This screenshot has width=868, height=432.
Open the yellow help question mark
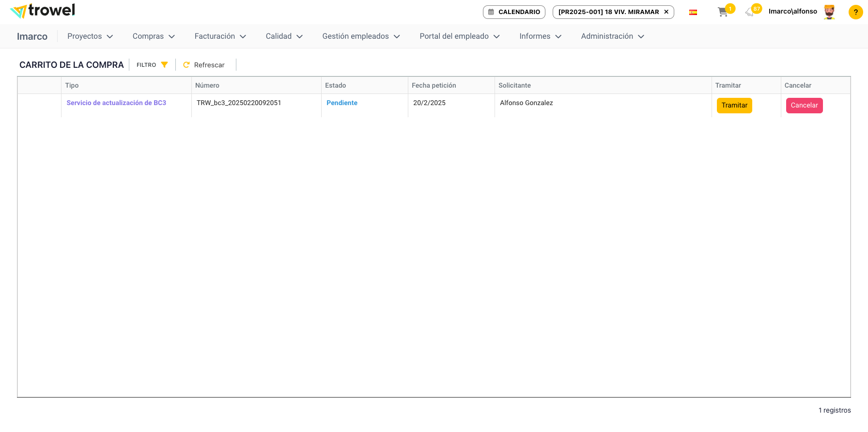(x=855, y=12)
